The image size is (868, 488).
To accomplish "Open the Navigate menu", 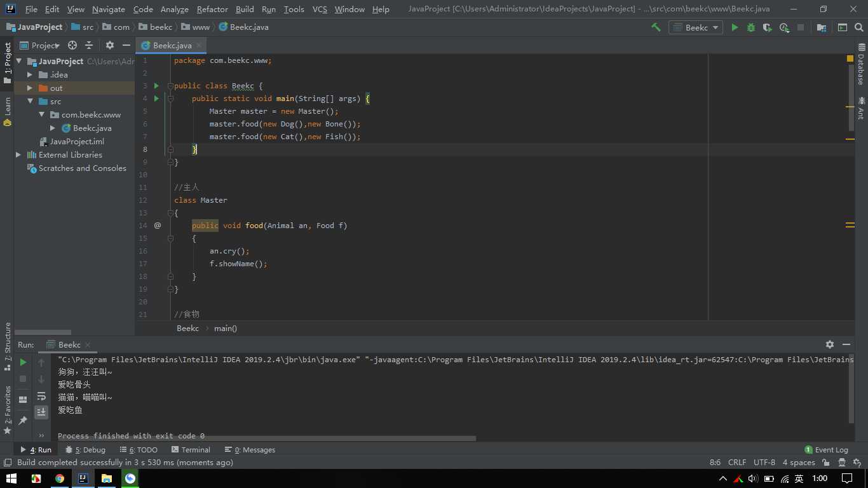I will coord(109,9).
